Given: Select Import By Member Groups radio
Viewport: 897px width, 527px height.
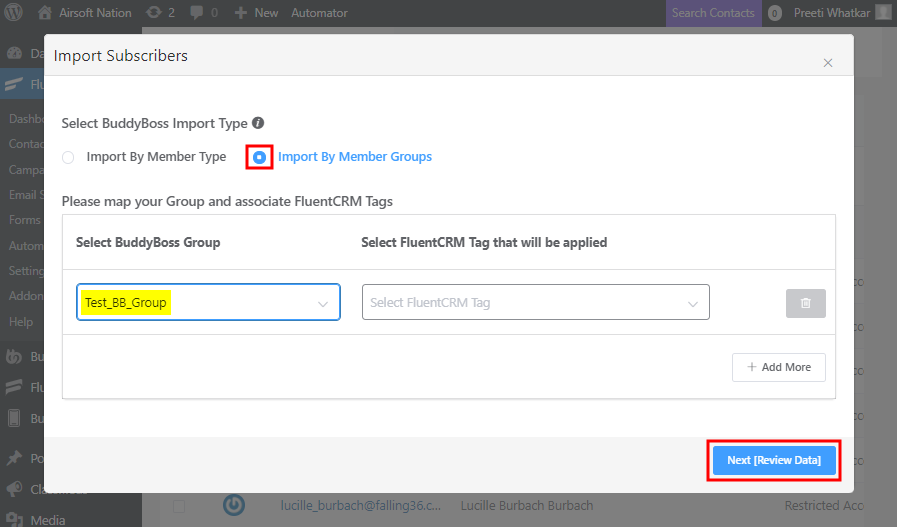Looking at the screenshot, I should pos(260,157).
